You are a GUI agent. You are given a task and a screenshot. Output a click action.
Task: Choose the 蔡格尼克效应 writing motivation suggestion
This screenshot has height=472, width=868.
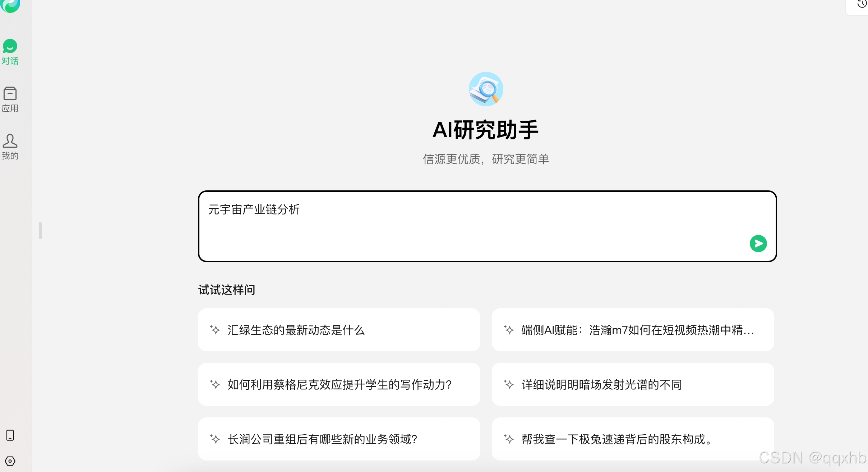[x=339, y=384]
